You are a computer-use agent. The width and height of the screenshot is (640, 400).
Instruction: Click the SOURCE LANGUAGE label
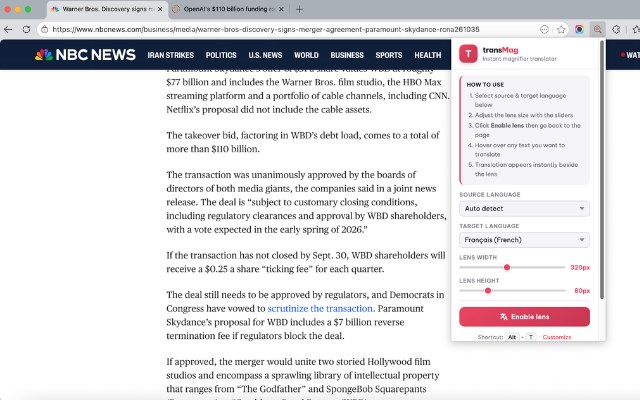pyautogui.click(x=490, y=195)
